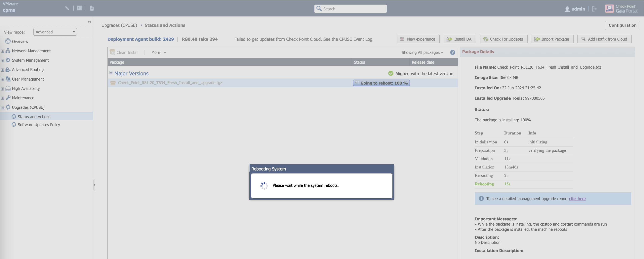
Task: Click the Overview icon in sidebar
Action: 8,41
